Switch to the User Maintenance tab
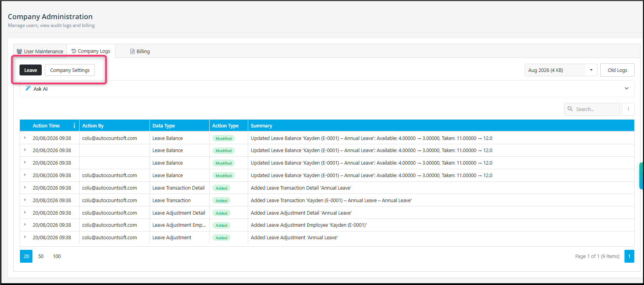The width and height of the screenshot is (644, 285). pyautogui.click(x=40, y=51)
